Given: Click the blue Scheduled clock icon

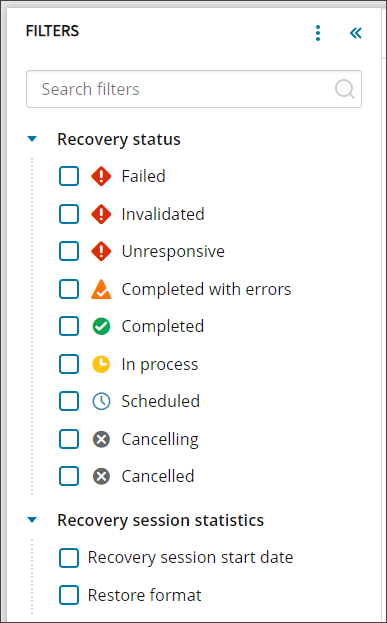Looking at the screenshot, I should 101,402.
